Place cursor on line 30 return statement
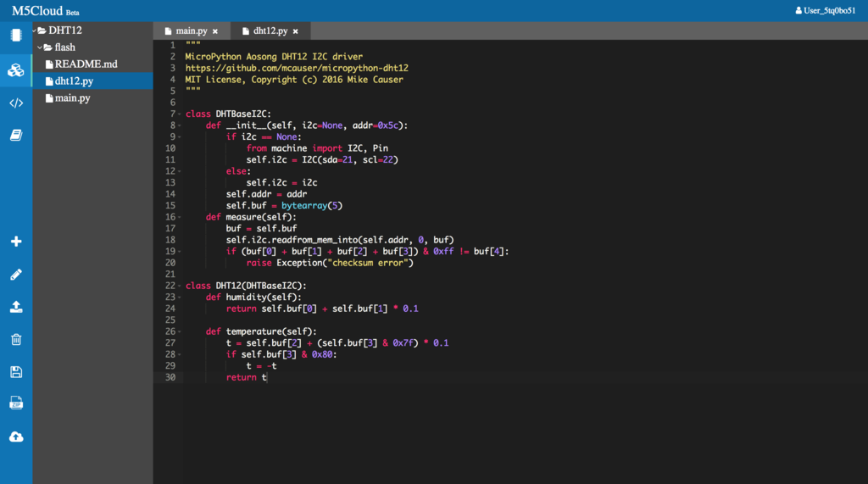The width and height of the screenshot is (868, 484). [x=247, y=378]
